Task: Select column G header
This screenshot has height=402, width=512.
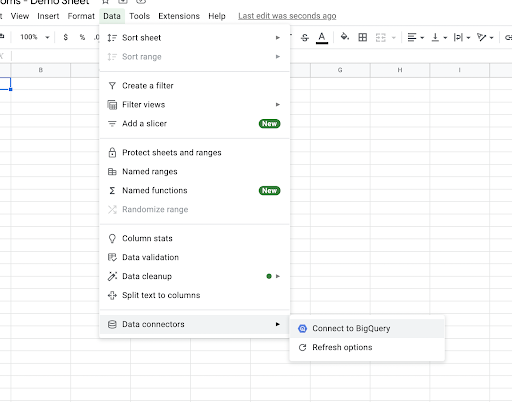Action: pos(340,70)
